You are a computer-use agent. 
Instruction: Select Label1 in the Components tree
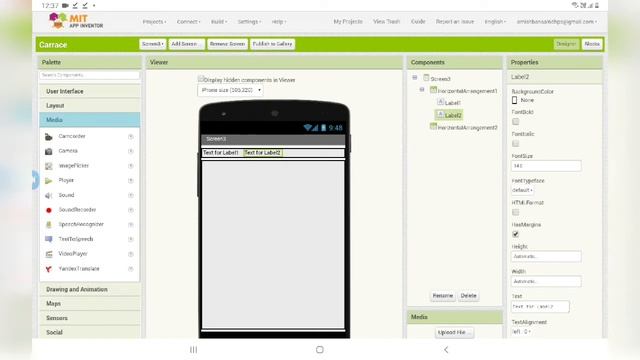pyautogui.click(x=452, y=103)
